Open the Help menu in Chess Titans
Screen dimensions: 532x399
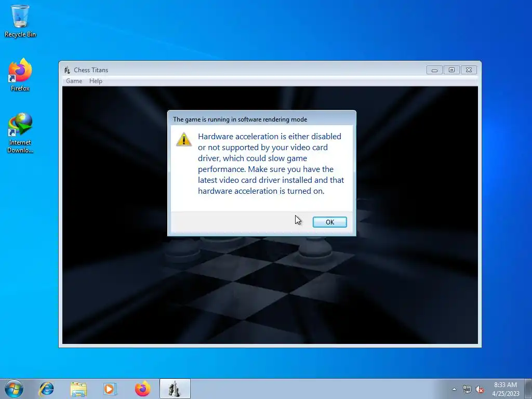(96, 81)
